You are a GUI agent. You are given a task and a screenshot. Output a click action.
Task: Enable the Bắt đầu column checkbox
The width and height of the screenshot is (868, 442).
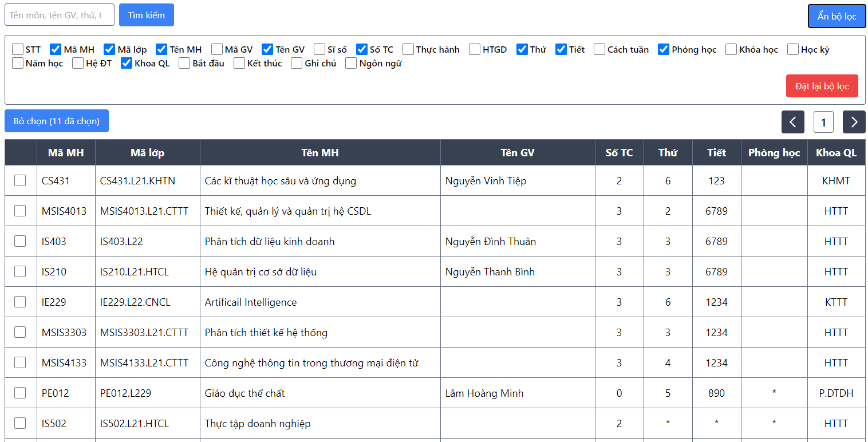pyautogui.click(x=184, y=63)
